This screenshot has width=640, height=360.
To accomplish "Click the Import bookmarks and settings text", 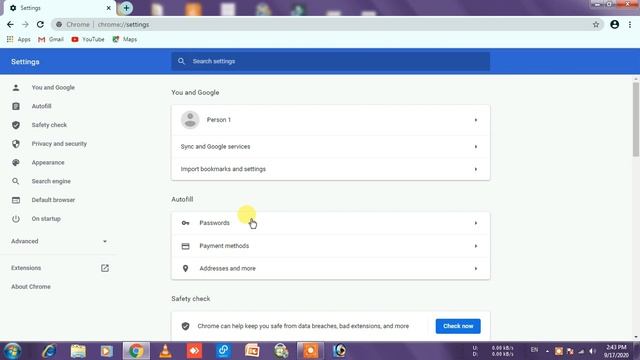I will [x=223, y=169].
